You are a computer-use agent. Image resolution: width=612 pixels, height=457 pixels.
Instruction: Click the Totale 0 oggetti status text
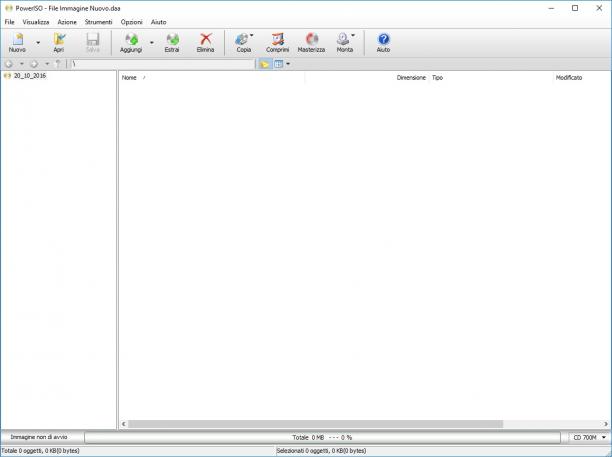(x=41, y=451)
